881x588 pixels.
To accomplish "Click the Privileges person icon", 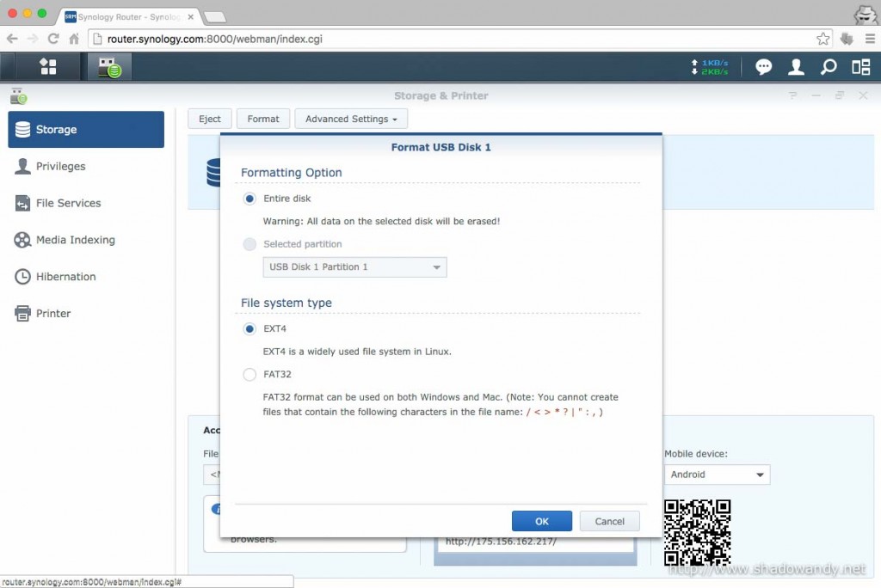I will click(x=22, y=166).
